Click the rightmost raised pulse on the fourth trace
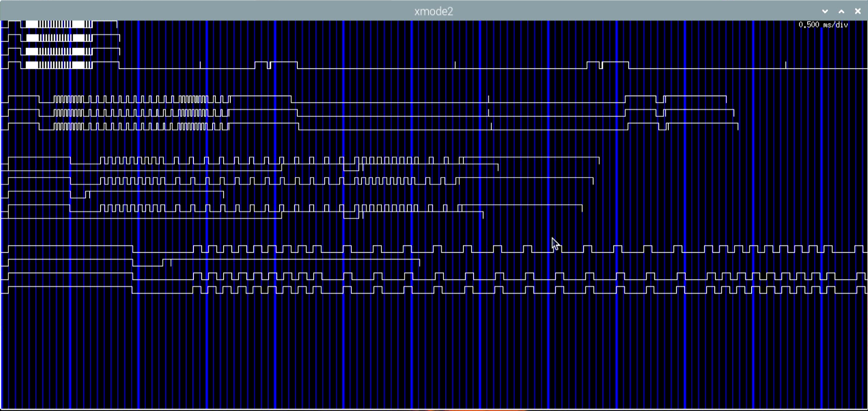Viewport: 868px width, 411px height. [x=615, y=63]
